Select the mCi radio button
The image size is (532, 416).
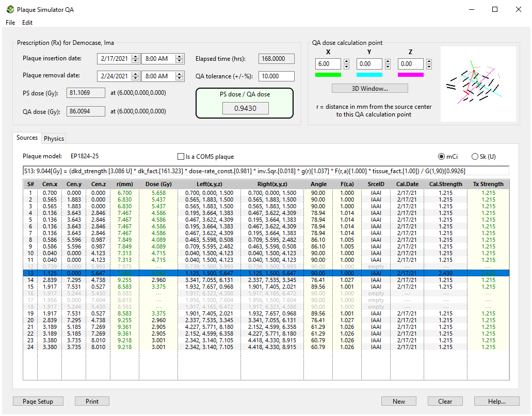[x=441, y=157]
